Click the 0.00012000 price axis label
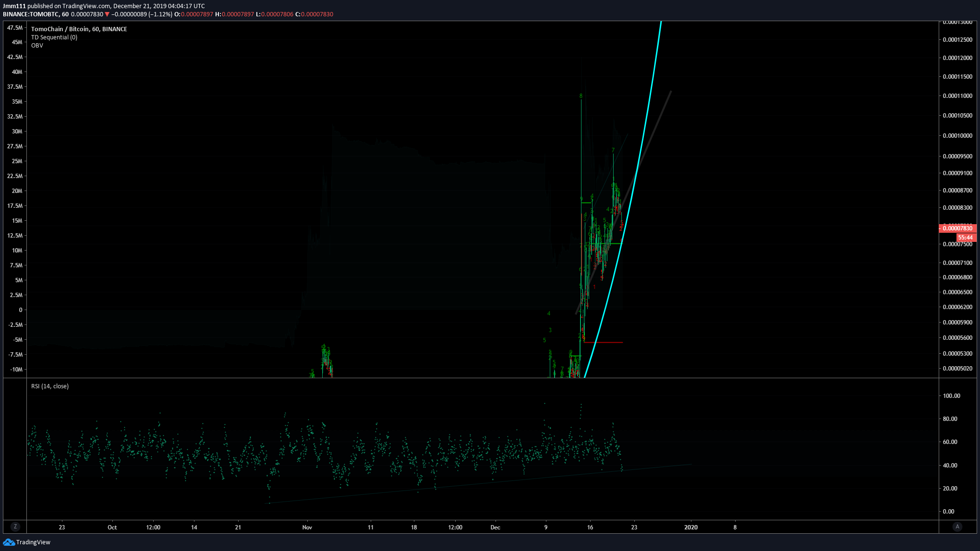Image resolution: width=980 pixels, height=551 pixels. [x=957, y=58]
